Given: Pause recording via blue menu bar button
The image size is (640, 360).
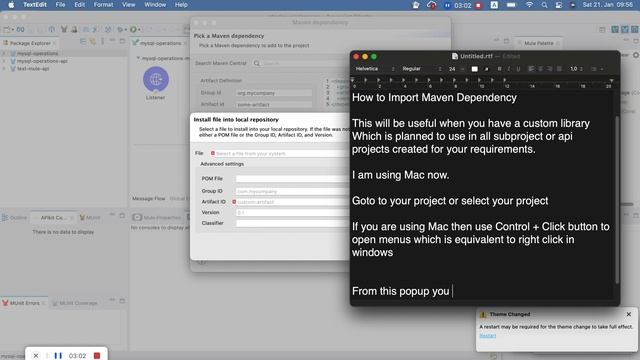Looking at the screenshot, I should 447,5.
